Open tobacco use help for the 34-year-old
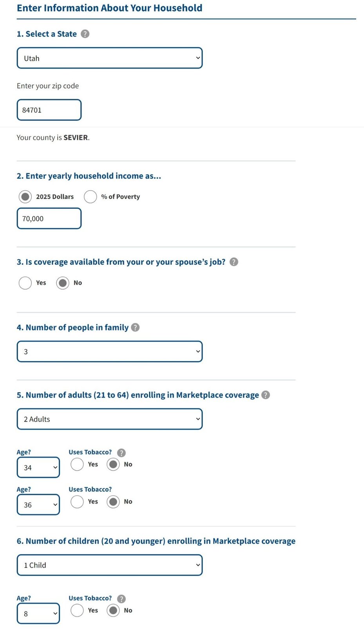Screen dimensions: 364x633 (121, 453)
